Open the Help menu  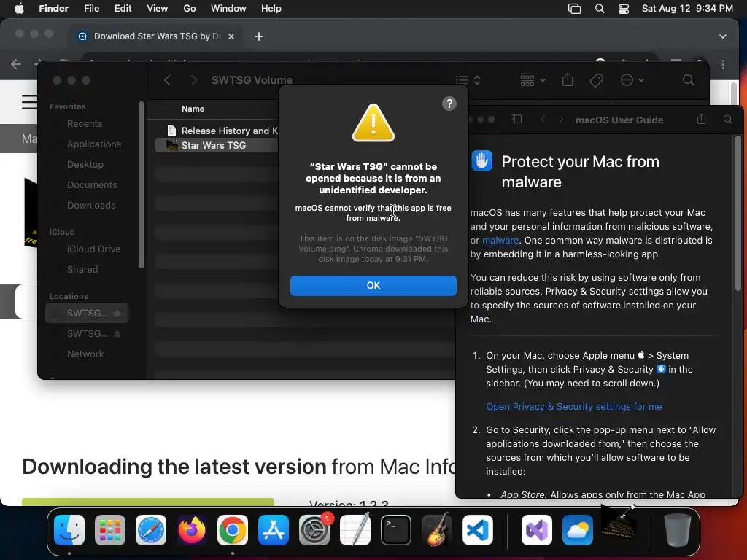271,8
